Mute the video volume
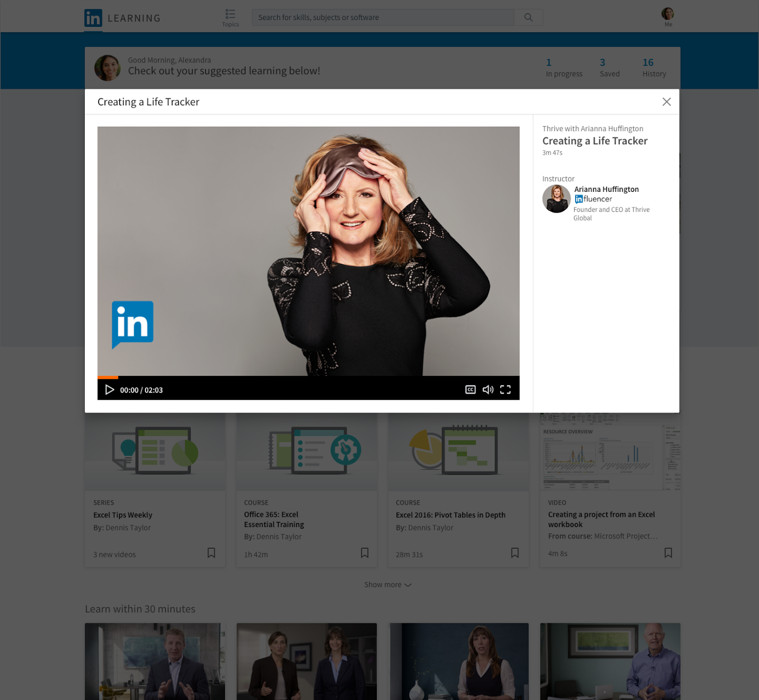The width and height of the screenshot is (759, 700). [x=488, y=390]
